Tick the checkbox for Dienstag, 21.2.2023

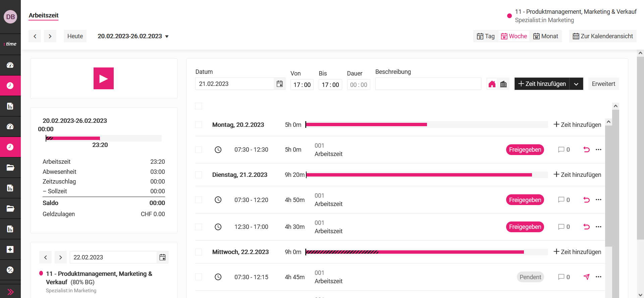pyautogui.click(x=199, y=175)
